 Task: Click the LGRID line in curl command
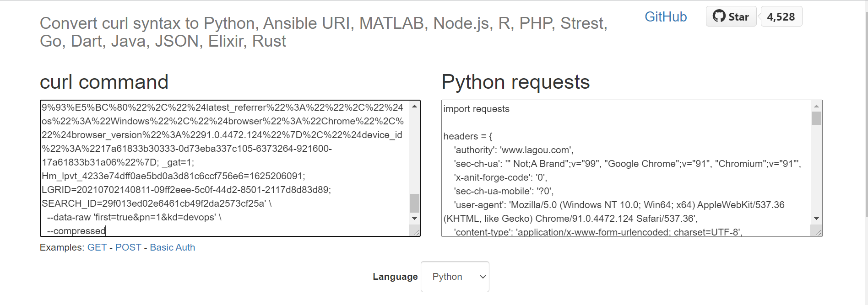(x=186, y=190)
